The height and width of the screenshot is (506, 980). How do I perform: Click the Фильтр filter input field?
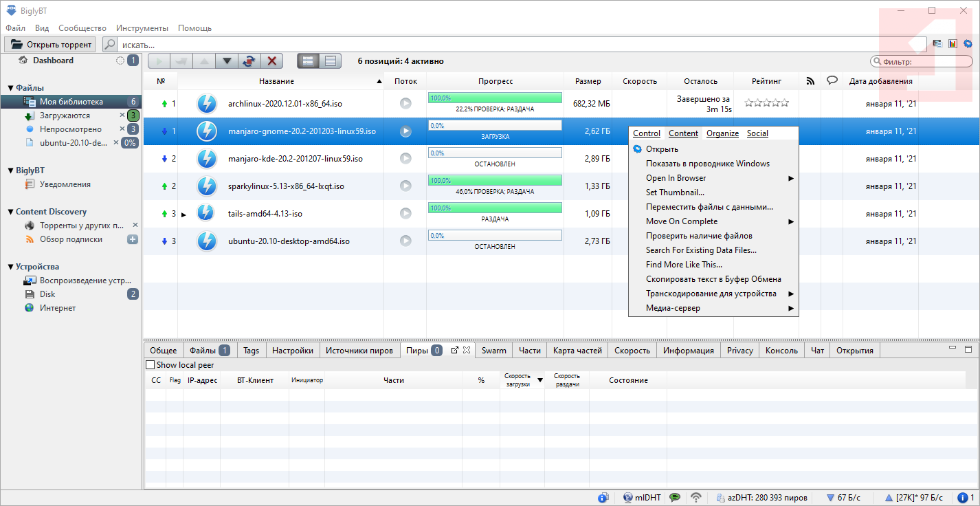tap(922, 61)
